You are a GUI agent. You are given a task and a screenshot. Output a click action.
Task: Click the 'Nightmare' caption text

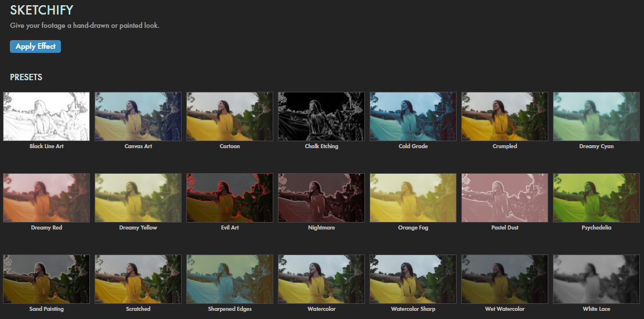click(321, 228)
